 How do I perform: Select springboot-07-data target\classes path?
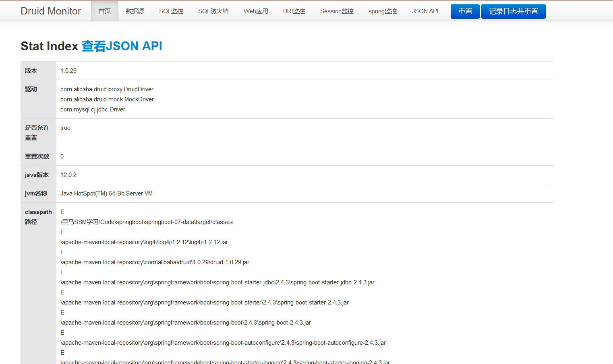tap(147, 222)
